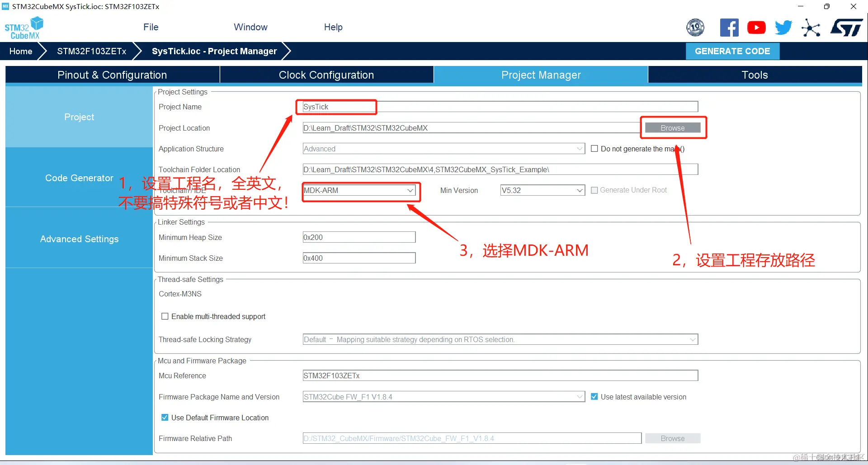Switch to Pinout & Configuration tab
This screenshot has width=868, height=465.
(112, 75)
